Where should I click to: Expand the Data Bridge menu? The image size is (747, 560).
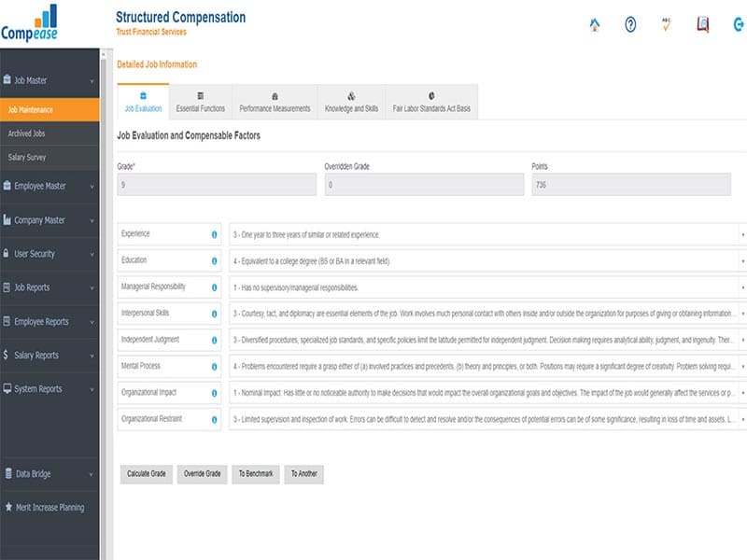(x=49, y=474)
